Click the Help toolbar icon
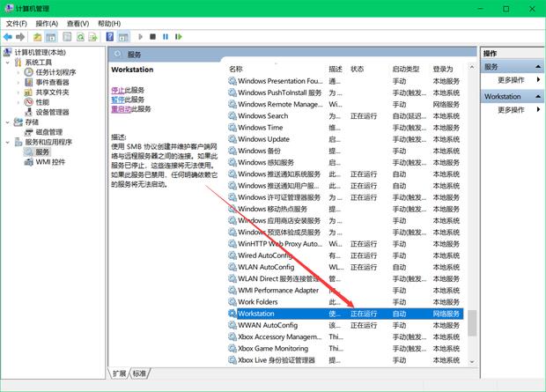The height and width of the screenshot is (392, 546). [110, 37]
